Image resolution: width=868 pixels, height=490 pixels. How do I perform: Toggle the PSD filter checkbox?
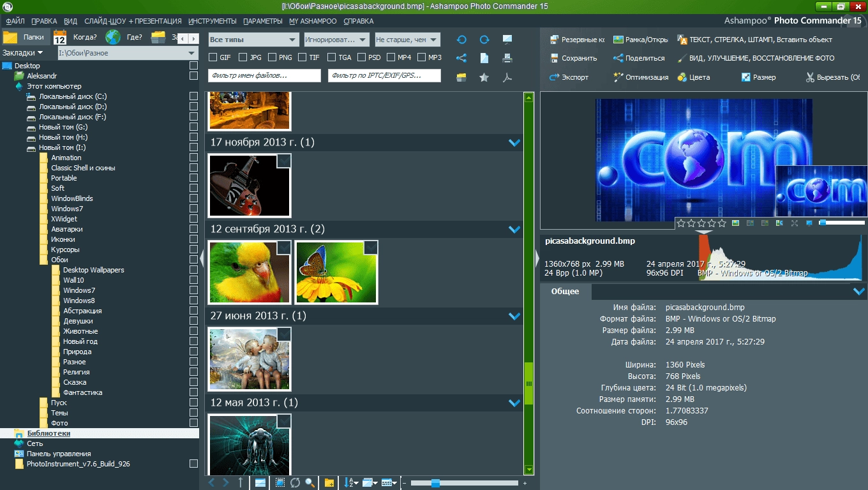tap(362, 57)
